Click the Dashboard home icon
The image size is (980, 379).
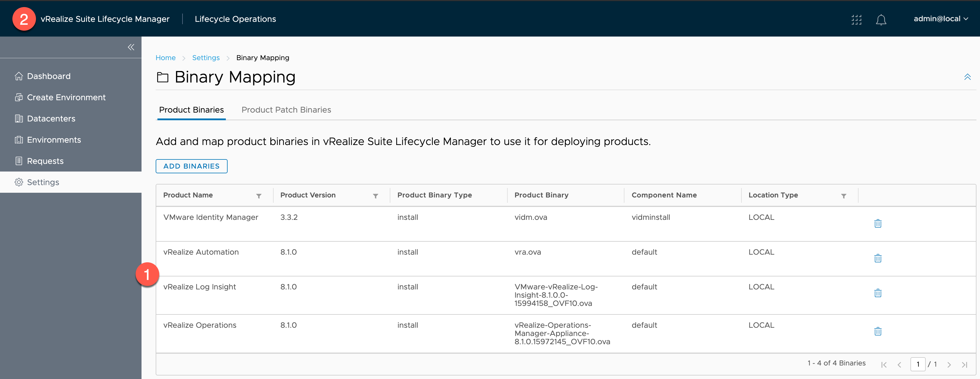tap(19, 76)
